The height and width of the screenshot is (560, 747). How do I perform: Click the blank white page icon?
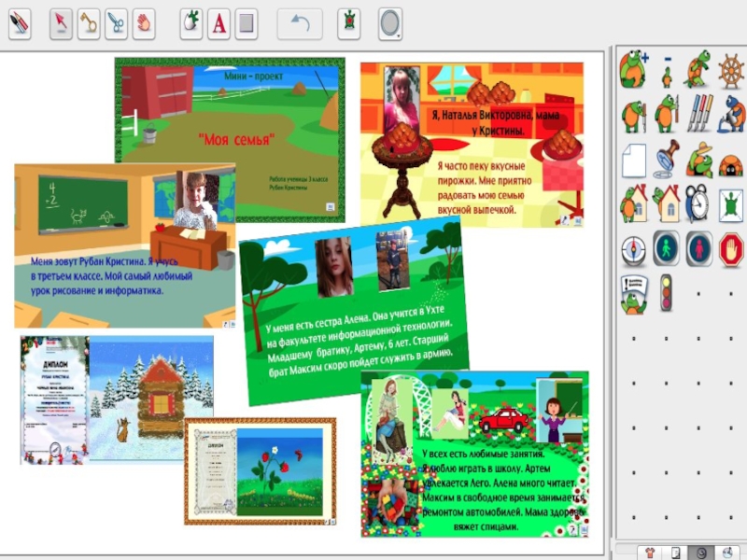(x=634, y=161)
